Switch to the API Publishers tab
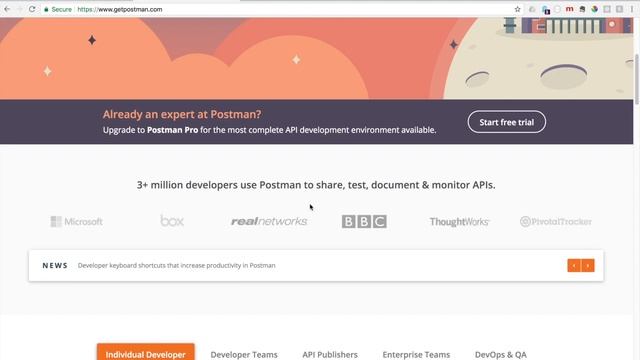 click(330, 355)
